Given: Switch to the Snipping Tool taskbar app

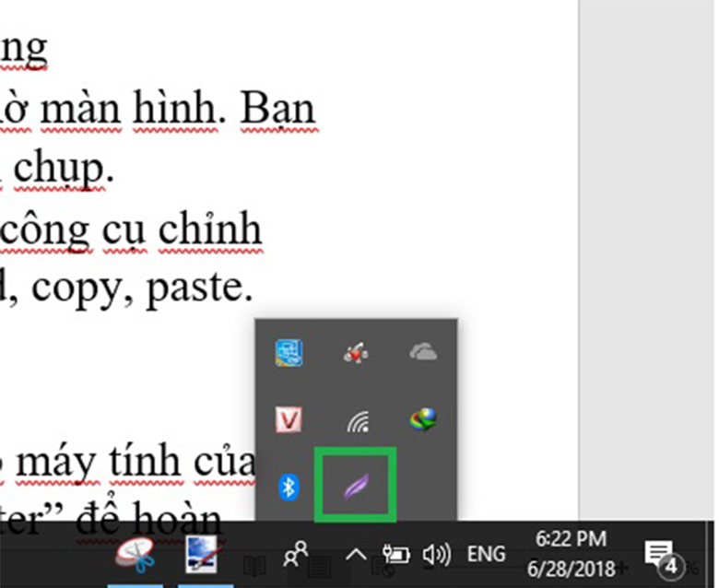Looking at the screenshot, I should click(136, 555).
